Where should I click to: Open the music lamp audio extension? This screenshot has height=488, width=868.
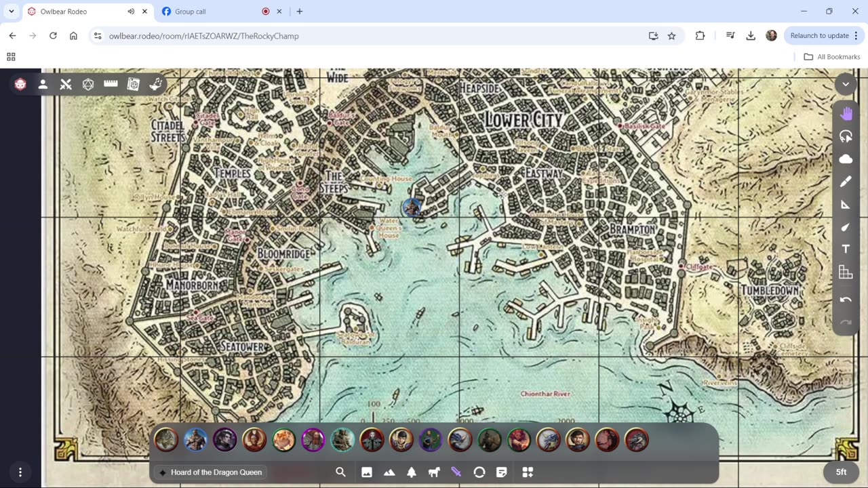point(156,84)
